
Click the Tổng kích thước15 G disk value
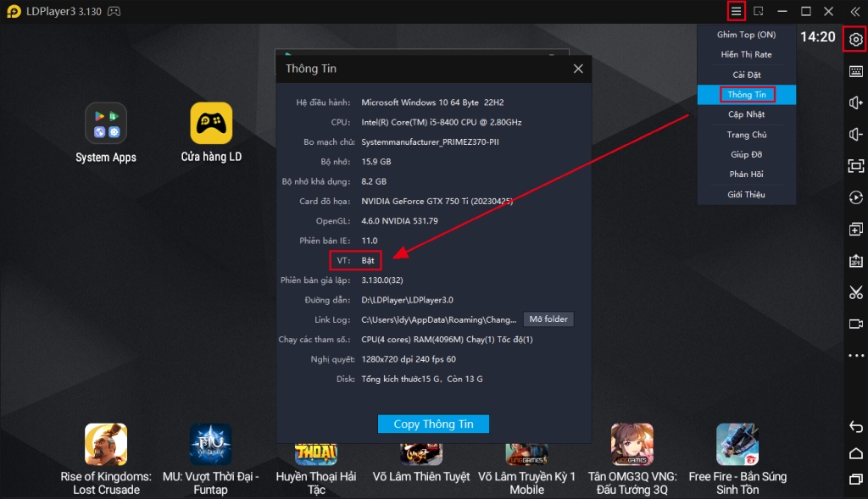click(x=422, y=379)
